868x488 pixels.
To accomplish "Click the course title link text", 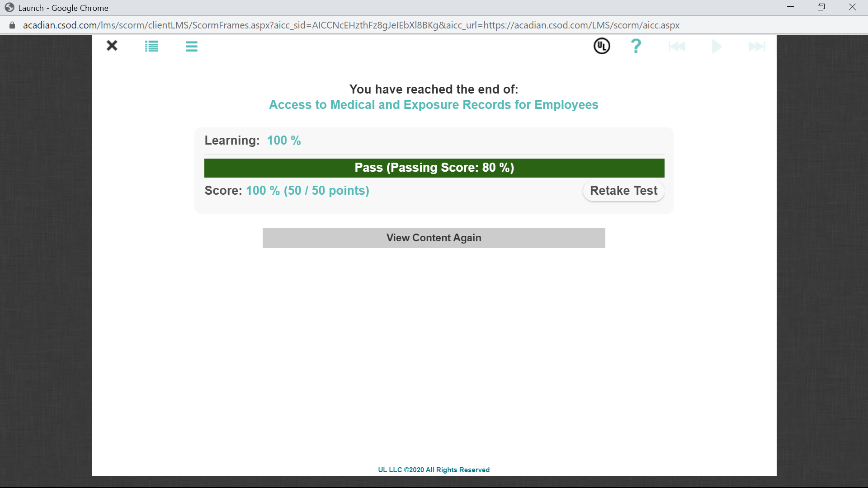I will pyautogui.click(x=434, y=105).
